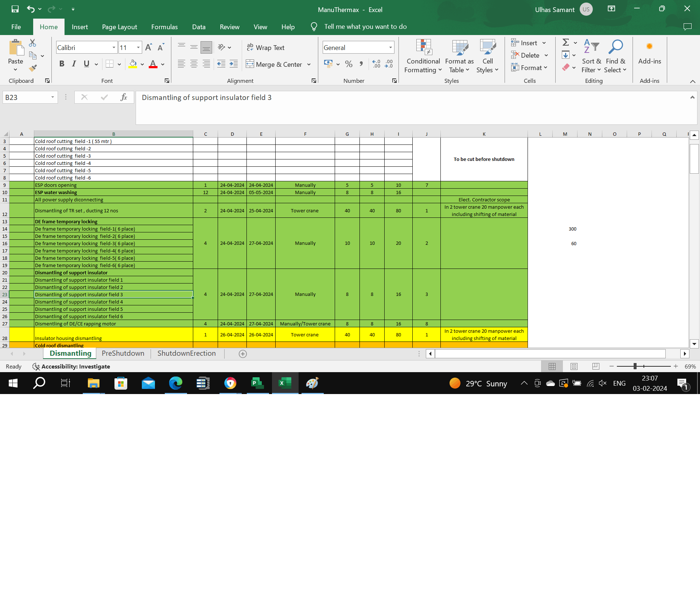Click the AutoSum sigma icon

[x=566, y=43]
